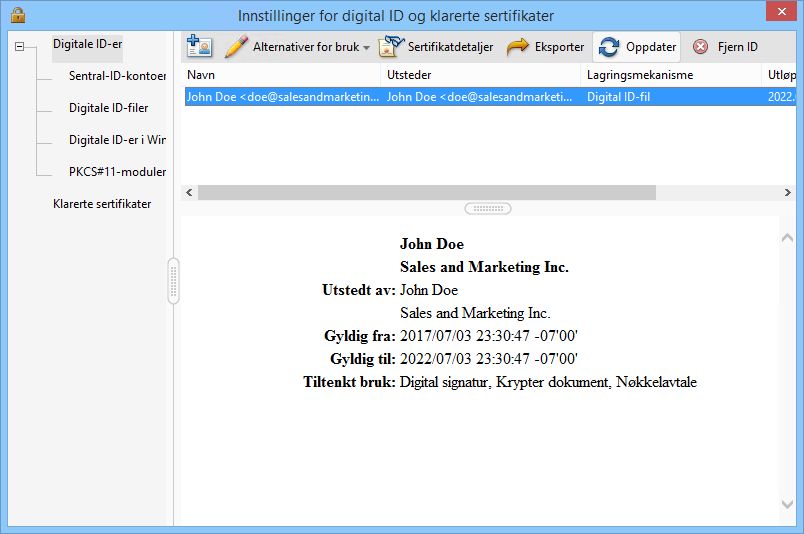The height and width of the screenshot is (534, 804).
Task: Collapse the Digitale ID-er tree node
Action: (x=19, y=47)
